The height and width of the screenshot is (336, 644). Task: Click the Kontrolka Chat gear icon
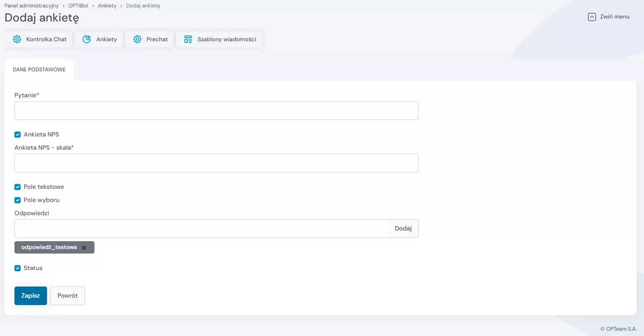(17, 39)
